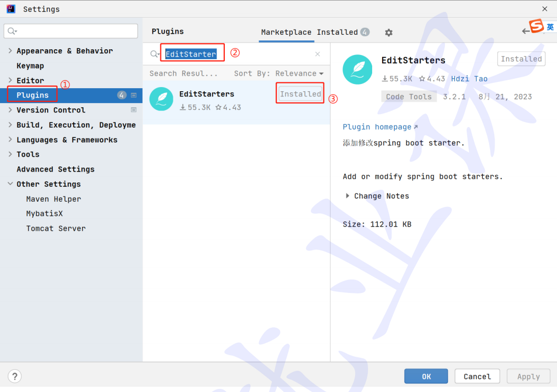Select Plugins in settings tree
This screenshot has height=392, width=557.
71,95
